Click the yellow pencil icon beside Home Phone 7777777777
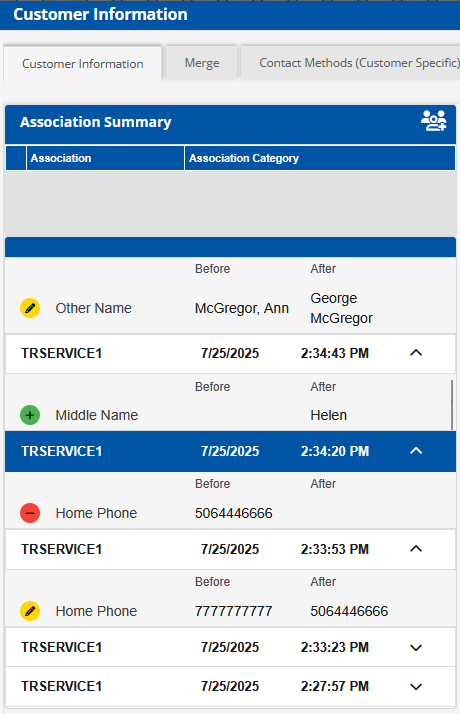 [30, 611]
